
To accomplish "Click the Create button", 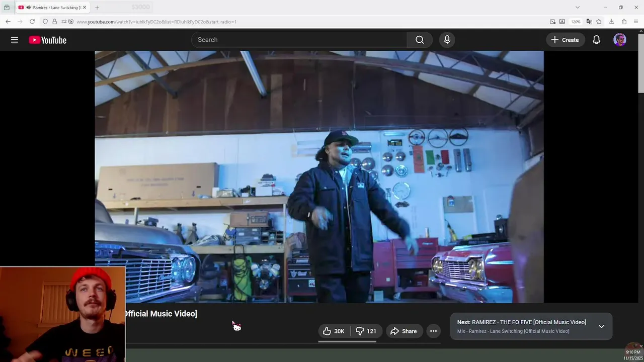I will (x=565, y=40).
